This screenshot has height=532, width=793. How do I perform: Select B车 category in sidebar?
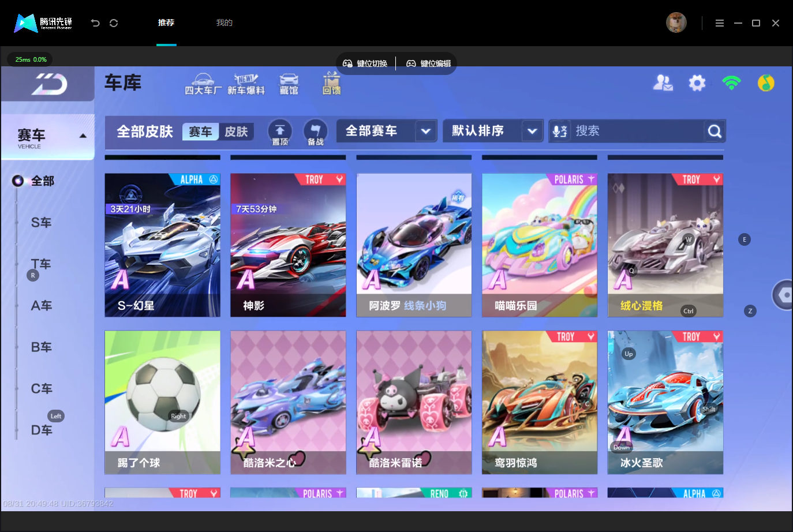[41, 347]
